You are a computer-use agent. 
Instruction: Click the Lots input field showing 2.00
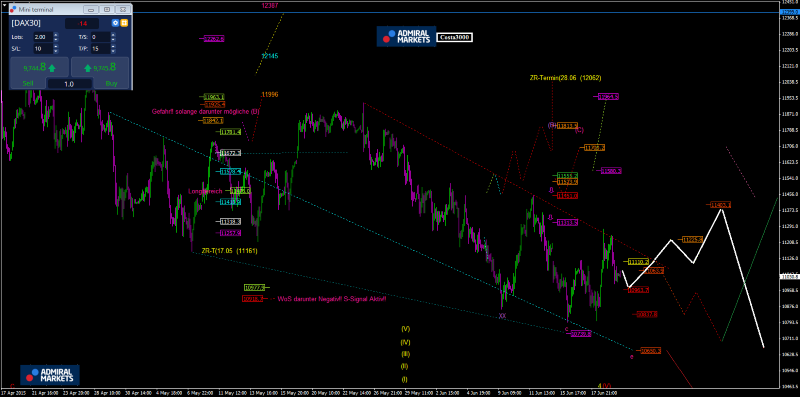point(42,37)
